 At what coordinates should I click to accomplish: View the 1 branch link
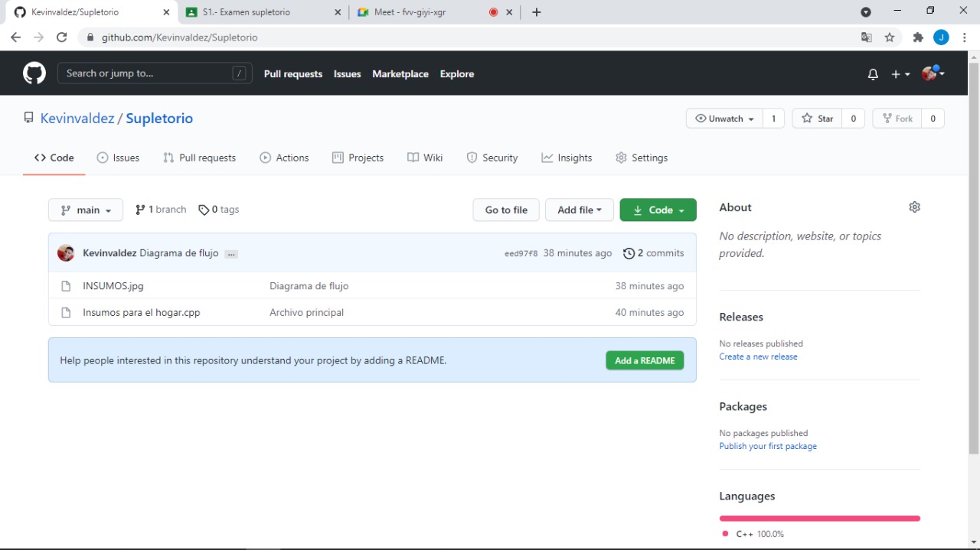click(x=161, y=210)
